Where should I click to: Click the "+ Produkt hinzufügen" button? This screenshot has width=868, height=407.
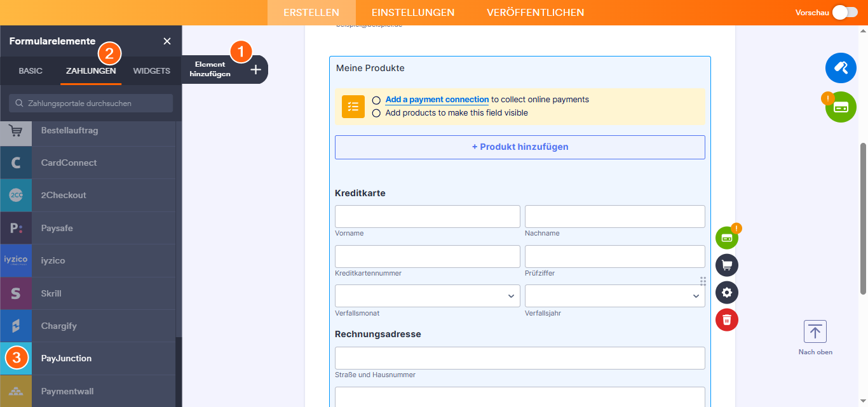[519, 147]
